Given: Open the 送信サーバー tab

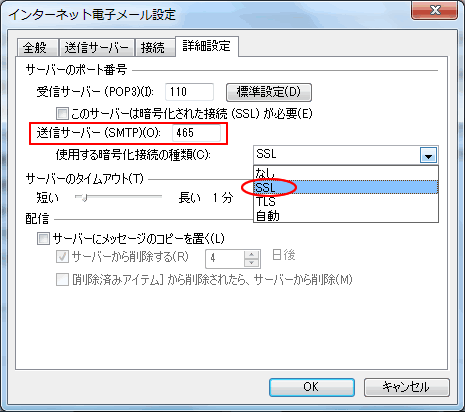Looking at the screenshot, I should [96, 47].
